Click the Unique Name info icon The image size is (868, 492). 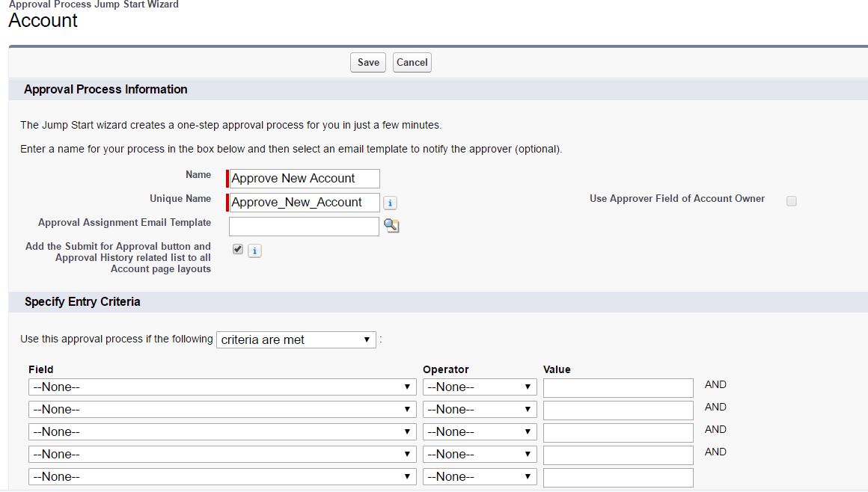pos(390,203)
